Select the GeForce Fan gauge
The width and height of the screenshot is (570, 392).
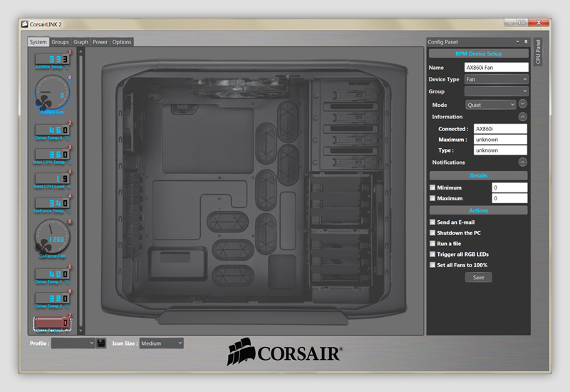[x=52, y=237]
